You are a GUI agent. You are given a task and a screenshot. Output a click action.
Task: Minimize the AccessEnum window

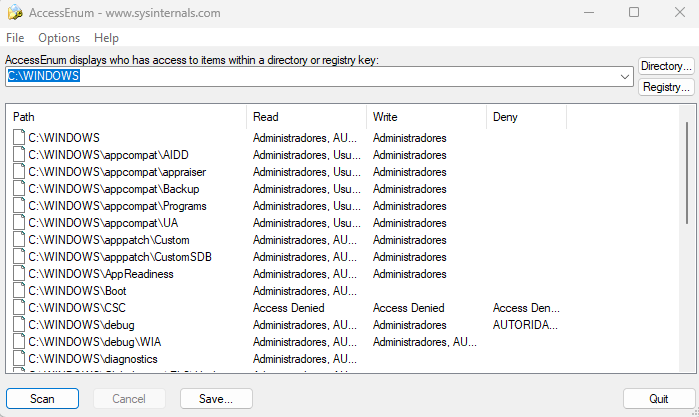[x=589, y=12]
